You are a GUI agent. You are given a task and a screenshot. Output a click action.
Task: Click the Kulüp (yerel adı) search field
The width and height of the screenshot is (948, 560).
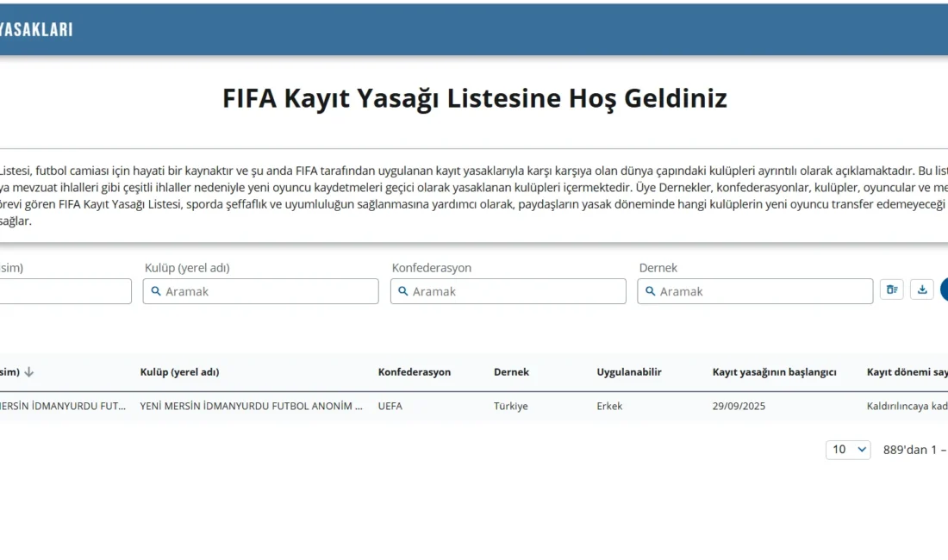(260, 291)
